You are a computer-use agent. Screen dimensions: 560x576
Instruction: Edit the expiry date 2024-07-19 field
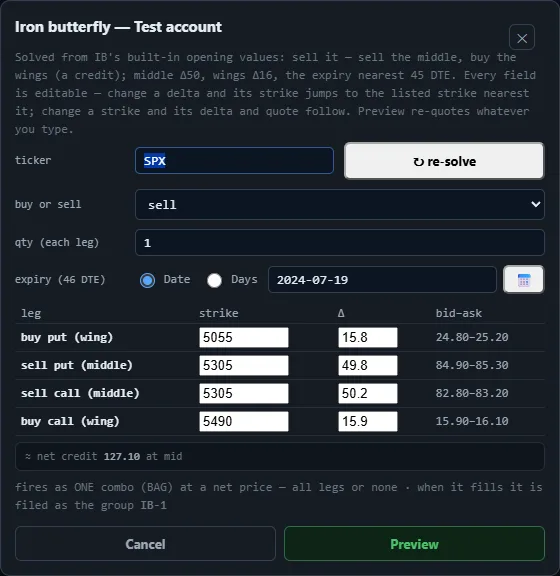382,280
